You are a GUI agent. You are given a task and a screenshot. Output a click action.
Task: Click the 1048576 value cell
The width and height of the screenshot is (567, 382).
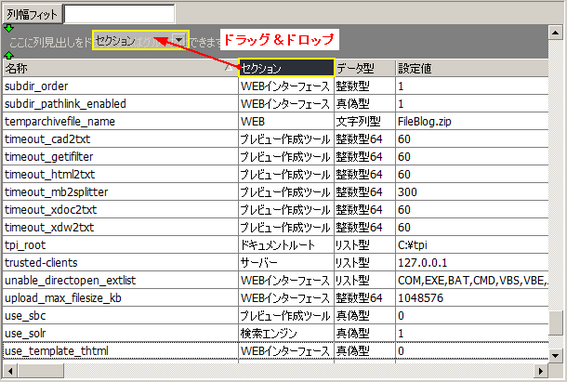472,298
